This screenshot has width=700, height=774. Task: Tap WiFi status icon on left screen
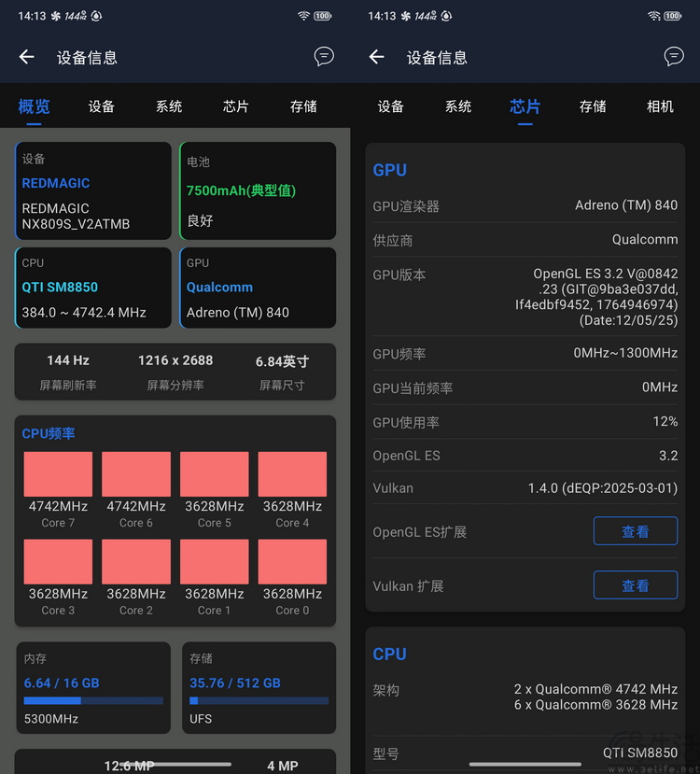(x=303, y=16)
